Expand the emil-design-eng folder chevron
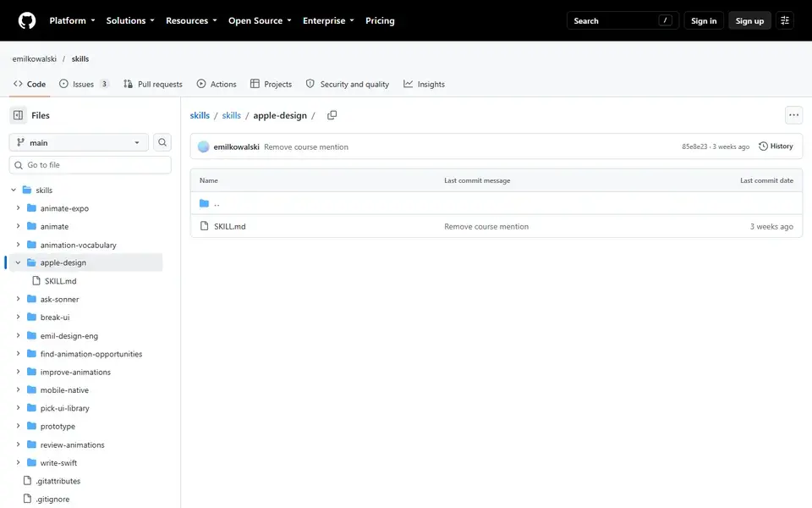 [18, 335]
